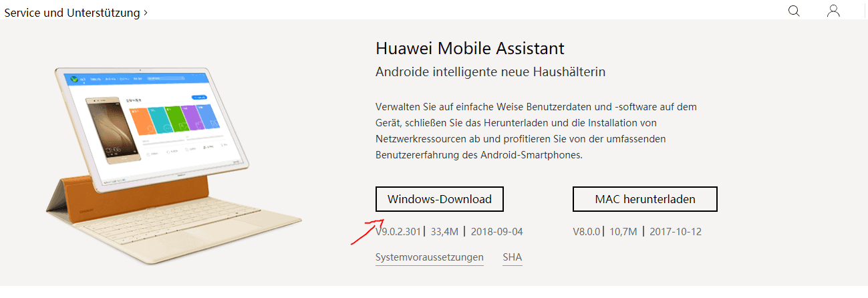Click the Huawei Mobile Assistant heading
The height and width of the screenshot is (298, 868).
(x=470, y=49)
